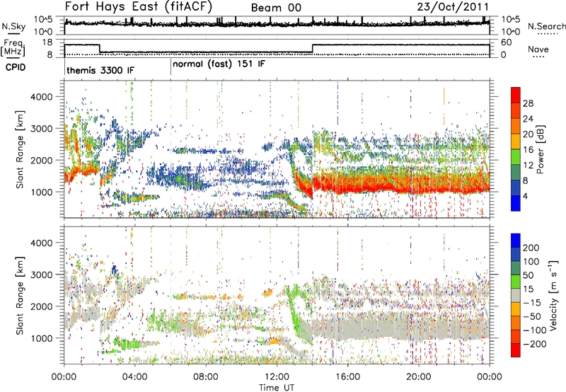Pick the red top segment of Power colorbar
The height and width of the screenshot is (392, 566).
(516, 95)
